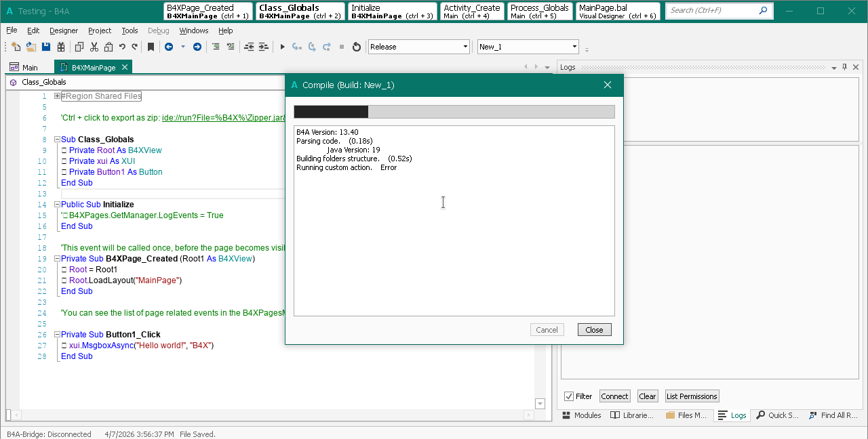Screen dimensions: 868x439
Task: Click the Stop debug square icon
Action: pos(342,47)
